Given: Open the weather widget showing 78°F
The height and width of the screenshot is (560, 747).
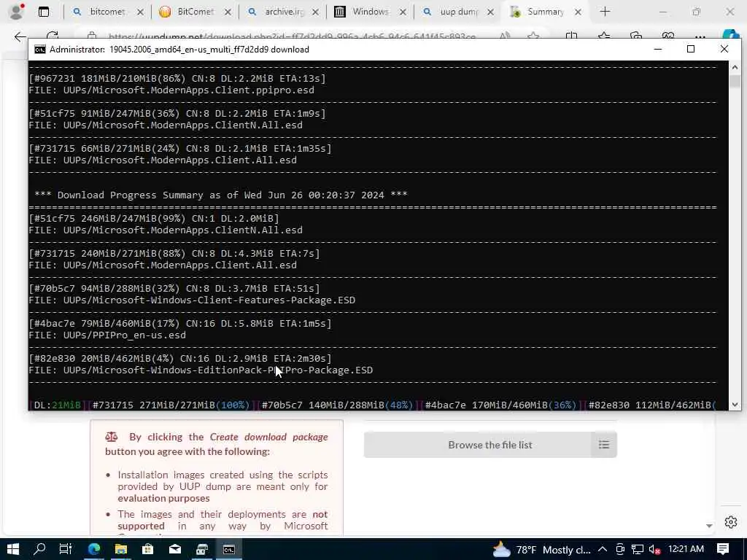Looking at the screenshot, I should [542, 550].
